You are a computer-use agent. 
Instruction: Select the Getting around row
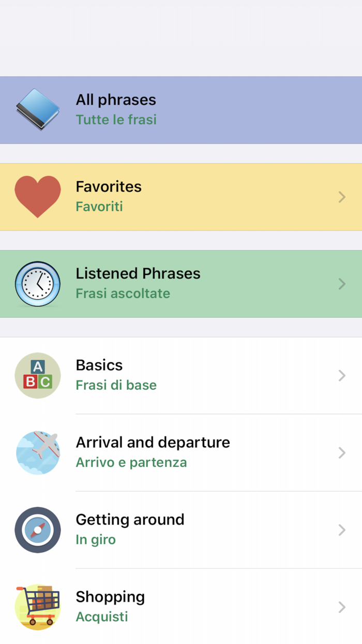pyautogui.click(x=181, y=530)
